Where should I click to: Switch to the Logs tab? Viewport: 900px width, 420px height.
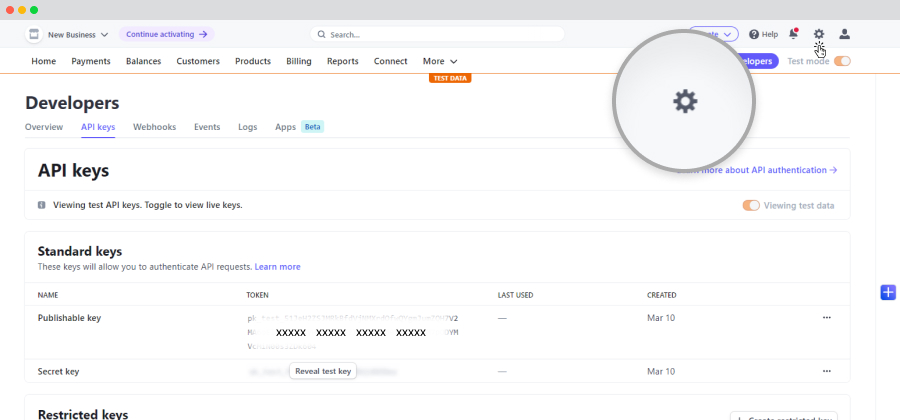(x=247, y=127)
